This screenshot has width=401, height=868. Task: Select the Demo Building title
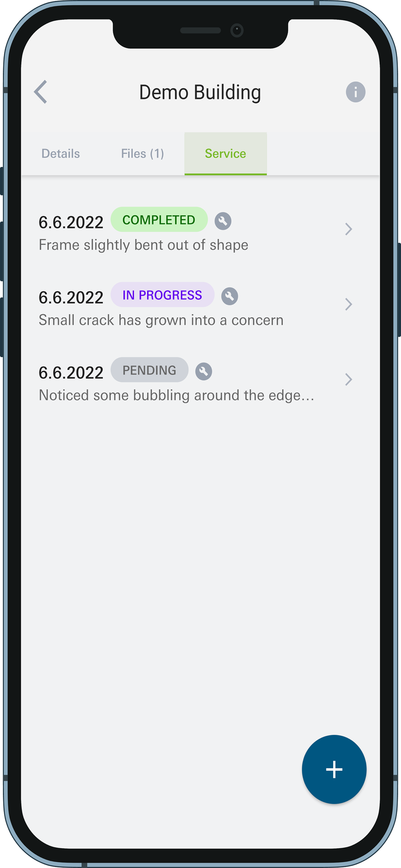200,92
